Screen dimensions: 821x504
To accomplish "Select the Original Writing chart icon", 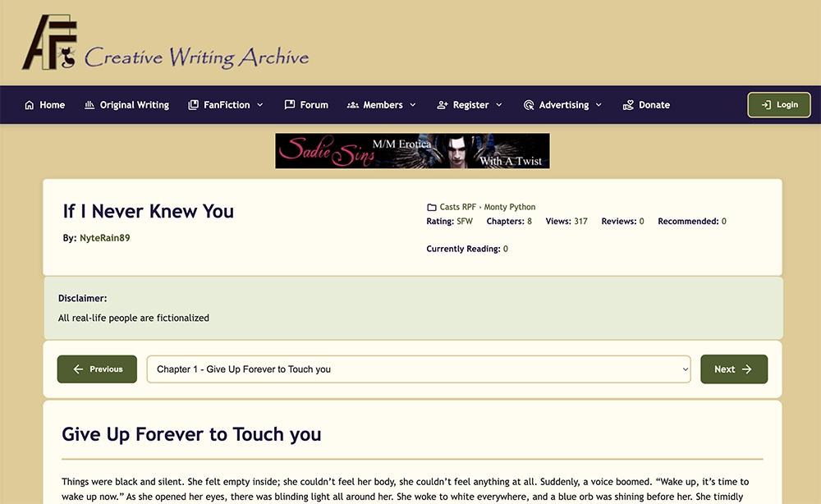I will [x=91, y=104].
